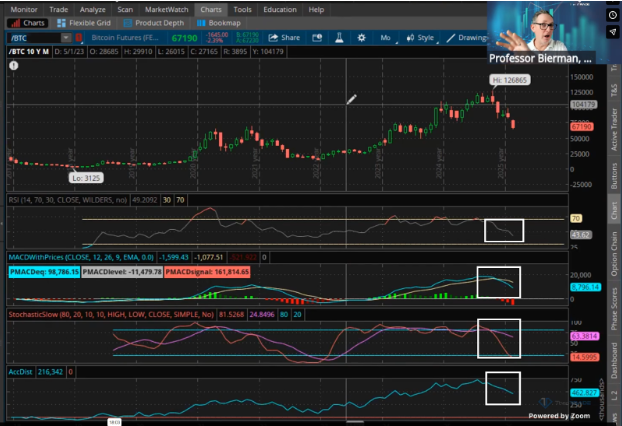Image resolution: width=622 pixels, height=426 pixels.
Task: Click the 43.62 RSI axis bubble
Action: (x=580, y=235)
